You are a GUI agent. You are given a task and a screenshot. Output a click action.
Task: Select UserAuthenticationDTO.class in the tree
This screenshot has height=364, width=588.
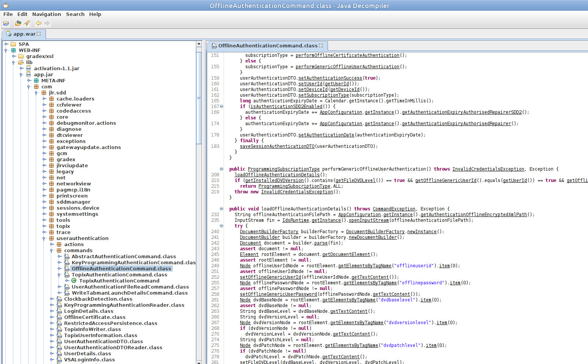click(103, 342)
